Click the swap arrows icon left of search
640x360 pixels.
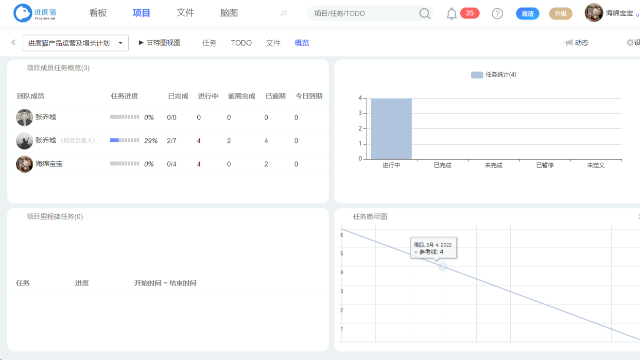click(x=284, y=13)
